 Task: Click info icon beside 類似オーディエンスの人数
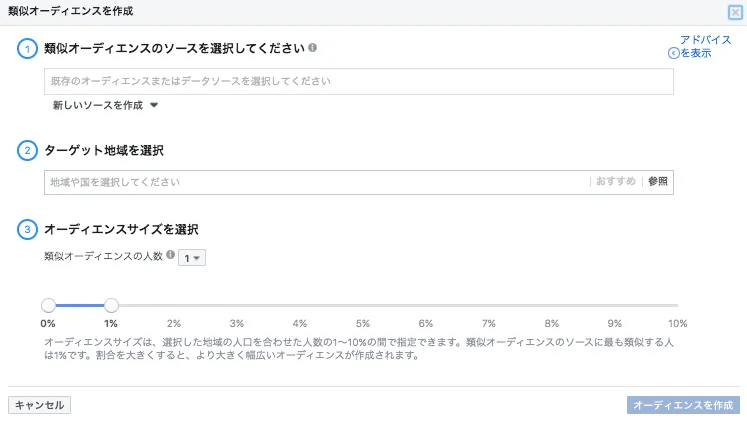pos(170,255)
